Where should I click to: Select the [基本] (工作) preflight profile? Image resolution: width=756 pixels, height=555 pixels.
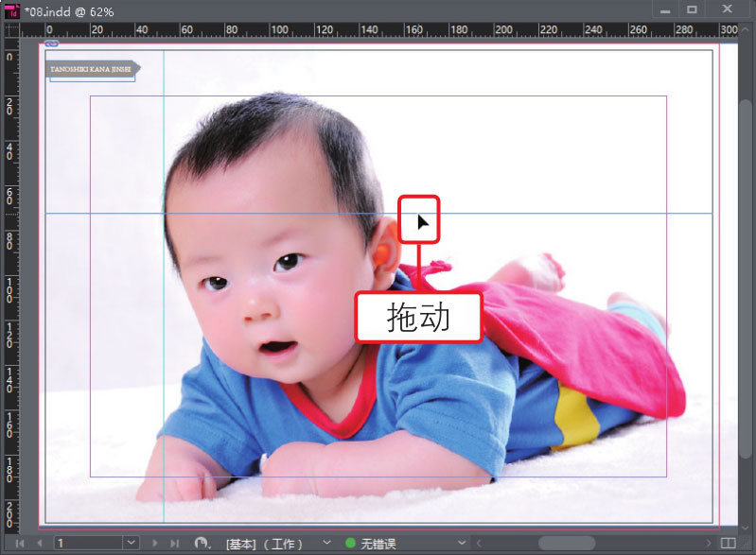pos(264,544)
